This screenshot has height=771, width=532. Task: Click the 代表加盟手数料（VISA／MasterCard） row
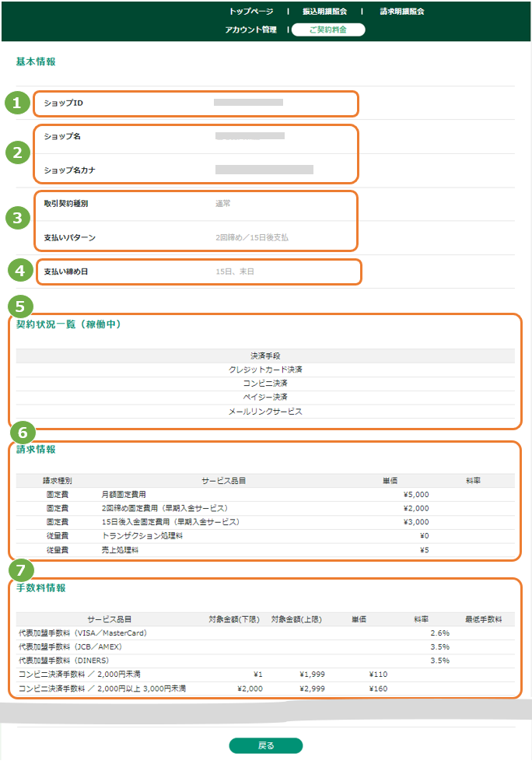pos(265,633)
